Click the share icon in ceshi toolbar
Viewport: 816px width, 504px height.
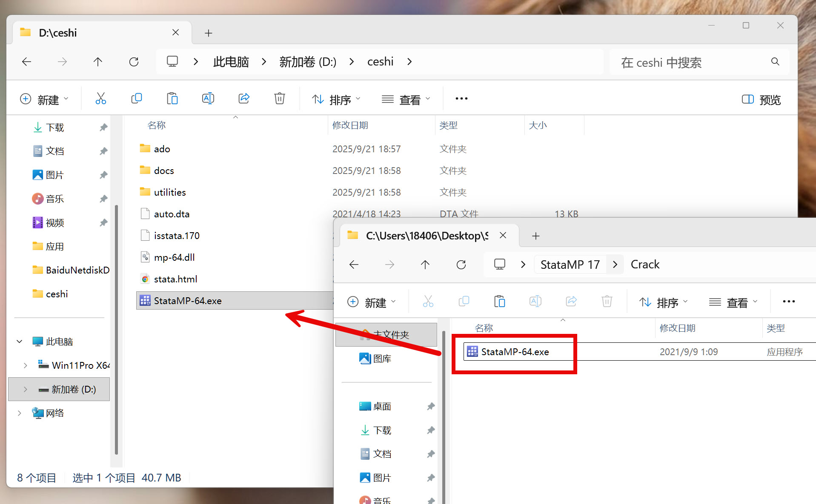click(x=243, y=99)
